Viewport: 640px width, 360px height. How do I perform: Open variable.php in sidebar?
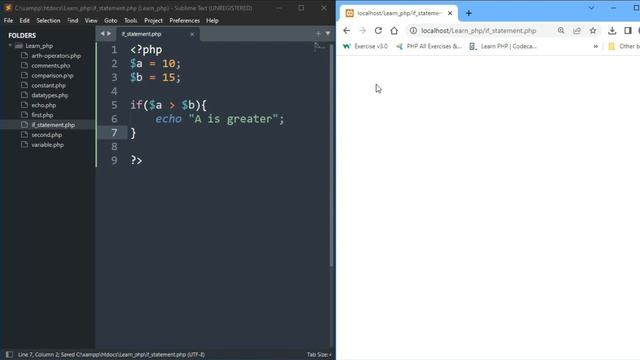coord(47,145)
